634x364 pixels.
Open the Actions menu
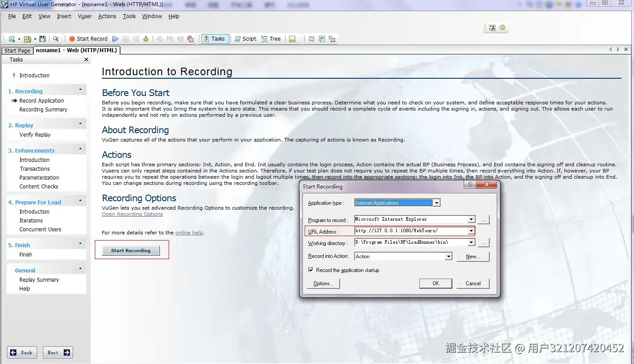[107, 16]
